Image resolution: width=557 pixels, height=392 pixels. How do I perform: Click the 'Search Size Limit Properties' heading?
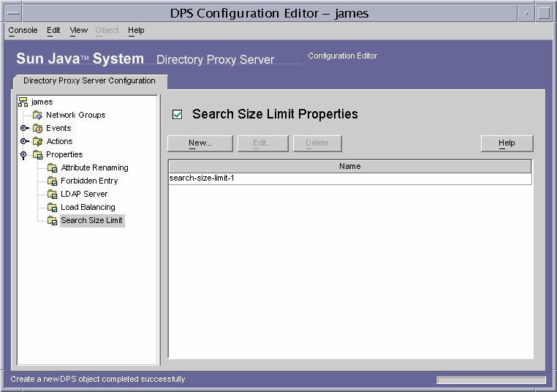275,114
